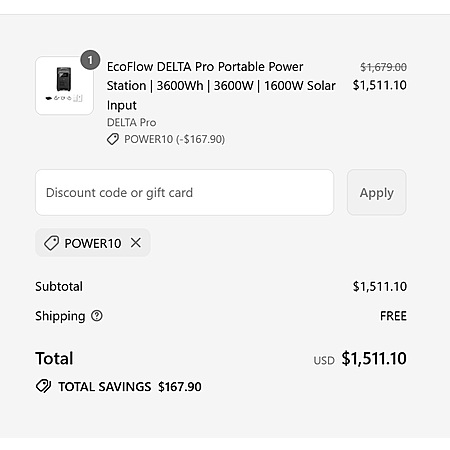The width and height of the screenshot is (450, 450).
Task: Select the POWER10 applied code chip
Action: (93, 243)
